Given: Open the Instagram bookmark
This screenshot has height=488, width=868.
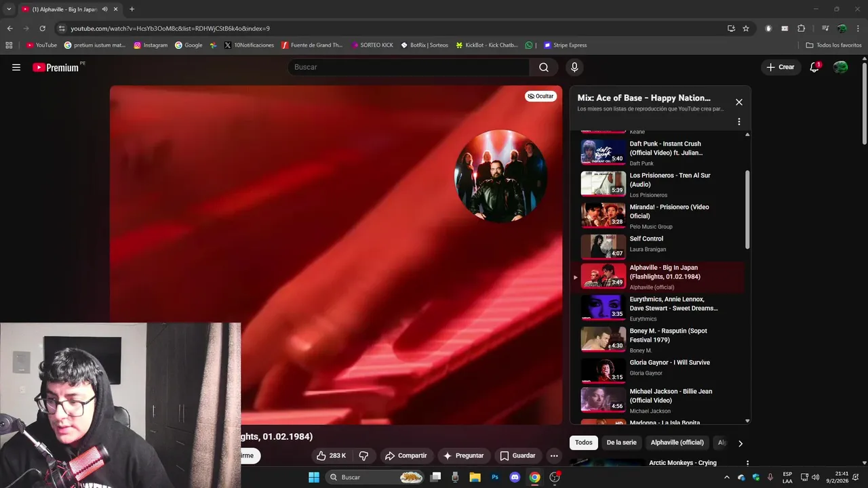Looking at the screenshot, I should pyautogui.click(x=151, y=45).
